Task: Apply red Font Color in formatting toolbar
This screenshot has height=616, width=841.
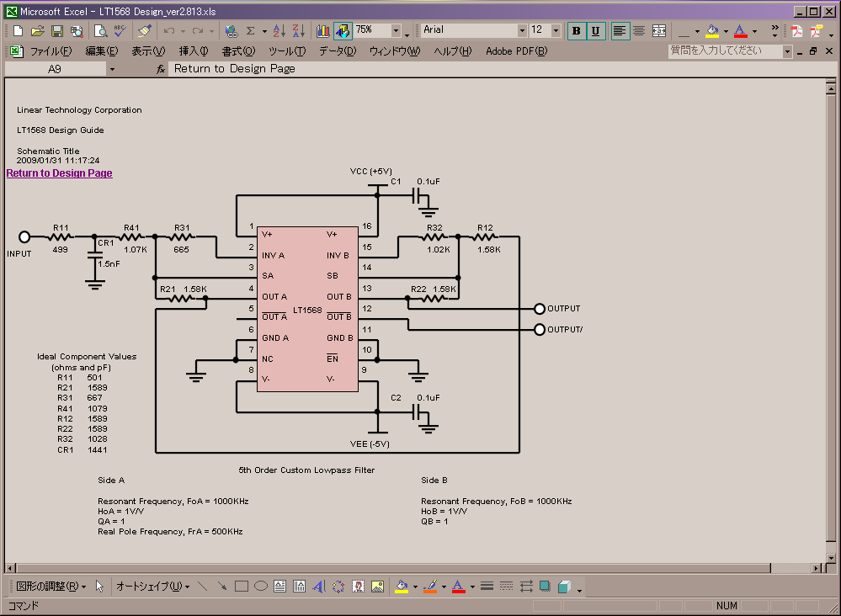Action: (x=740, y=30)
